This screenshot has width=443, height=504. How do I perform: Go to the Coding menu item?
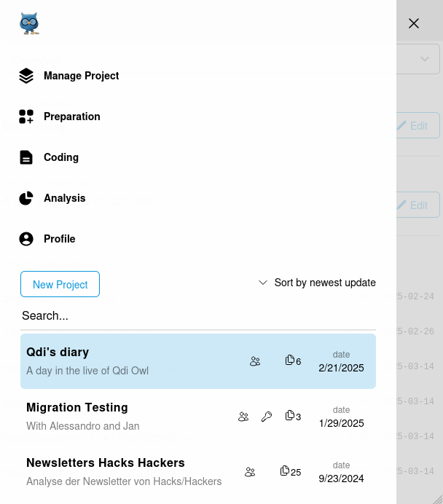[61, 157]
